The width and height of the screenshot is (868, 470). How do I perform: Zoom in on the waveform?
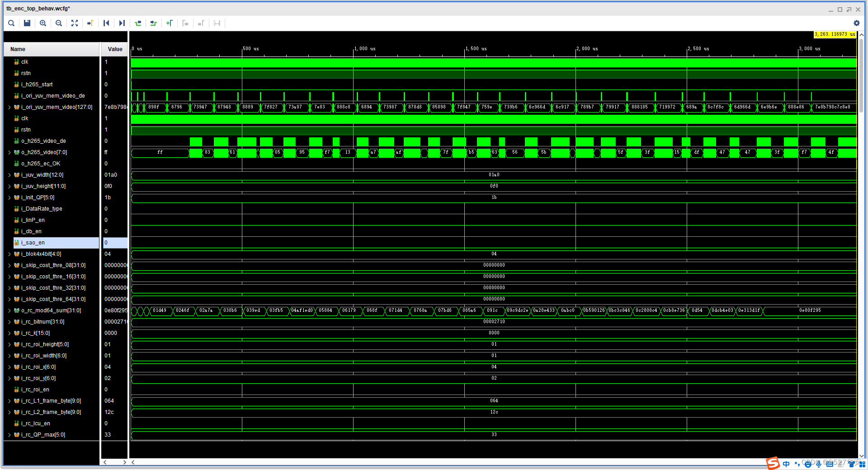pyautogui.click(x=43, y=23)
